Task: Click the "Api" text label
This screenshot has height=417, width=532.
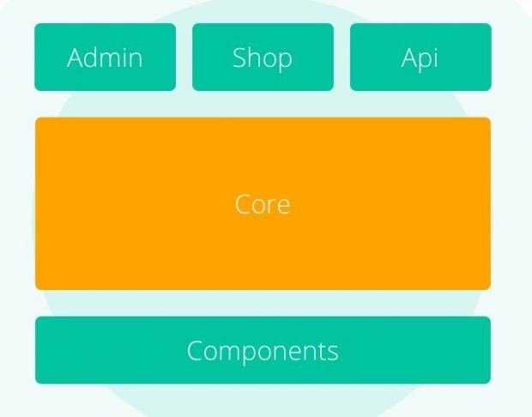Action: [420, 57]
